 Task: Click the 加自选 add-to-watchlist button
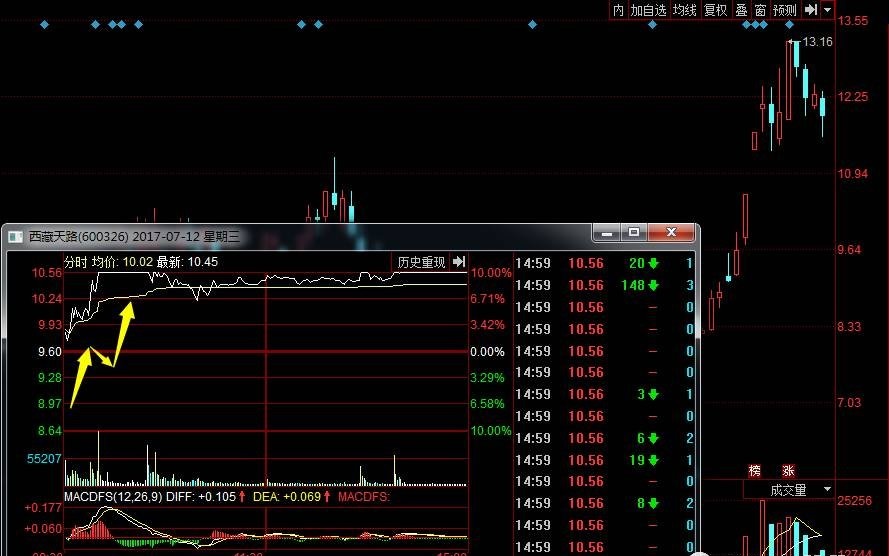tap(648, 10)
